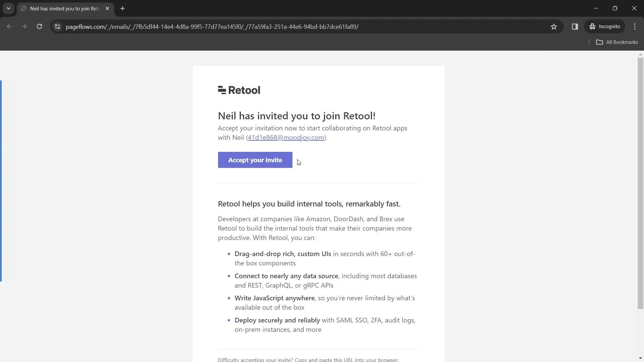
Task: Click the page refresh icon
Action: (x=39, y=26)
